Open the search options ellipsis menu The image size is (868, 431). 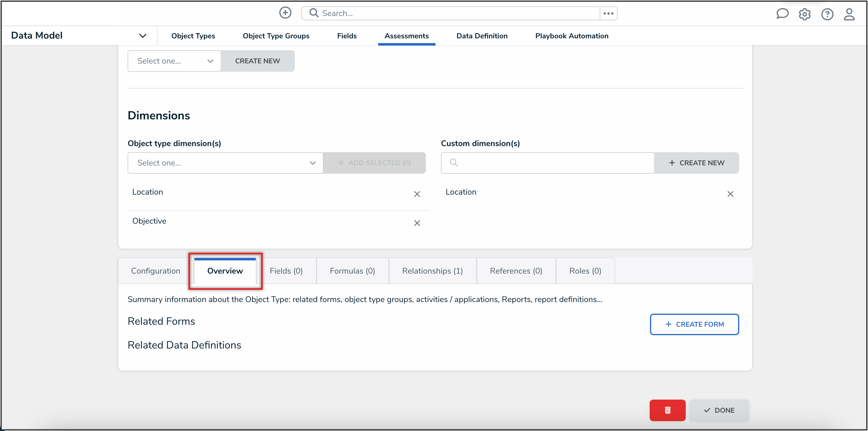[x=608, y=13]
